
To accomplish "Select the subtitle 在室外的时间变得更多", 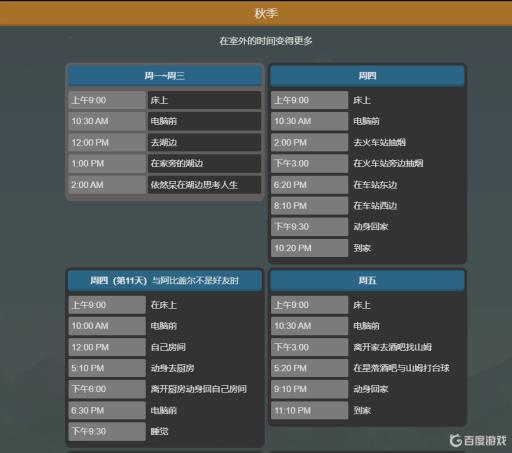I will 266,41.
